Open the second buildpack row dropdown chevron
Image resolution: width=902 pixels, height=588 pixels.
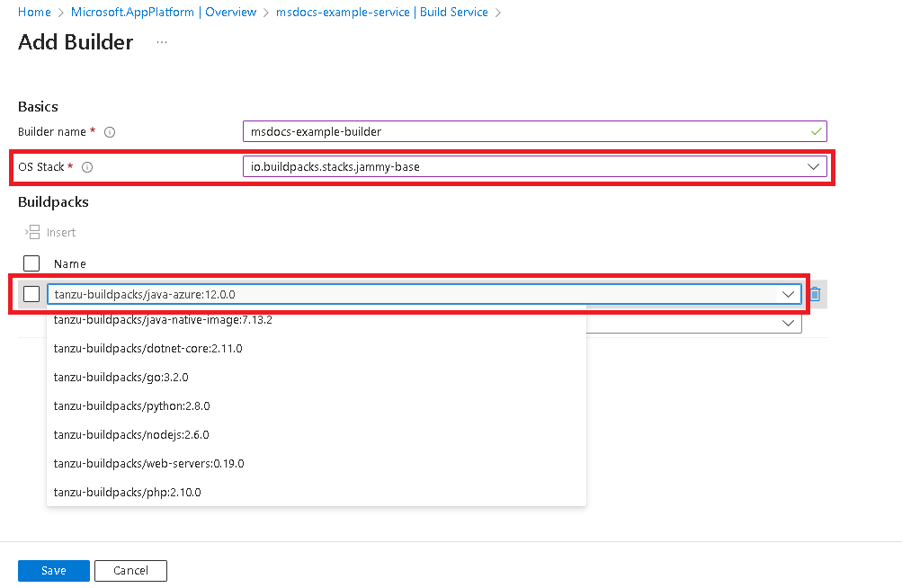[x=788, y=324]
